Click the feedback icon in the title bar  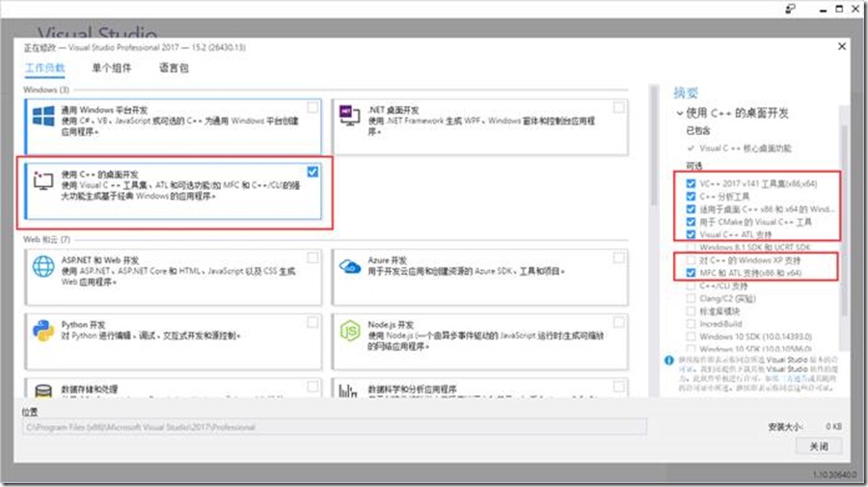pyautogui.click(x=790, y=9)
